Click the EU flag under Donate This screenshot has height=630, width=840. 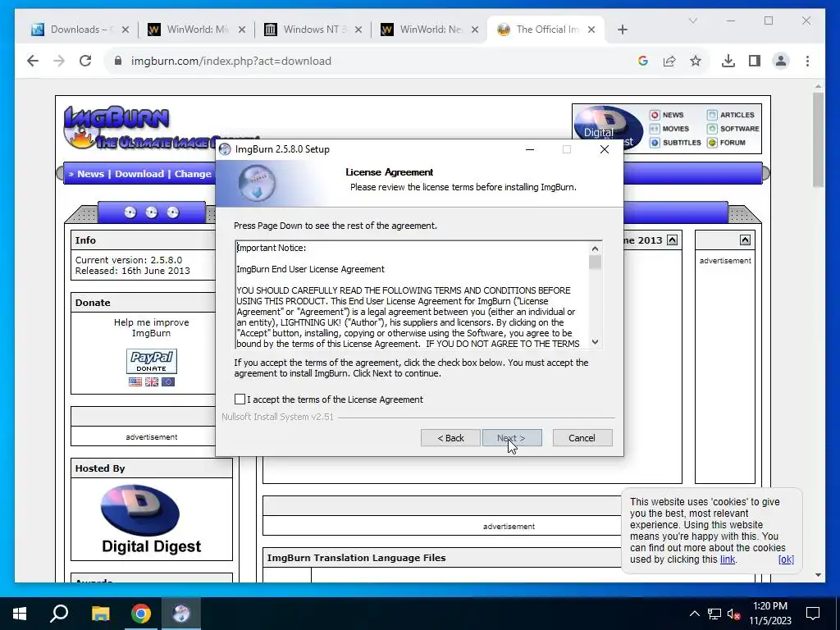click(x=168, y=381)
